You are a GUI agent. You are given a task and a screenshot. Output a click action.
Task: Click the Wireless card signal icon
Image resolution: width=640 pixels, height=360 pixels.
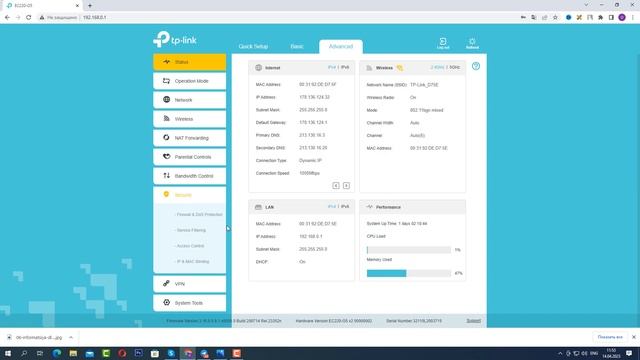click(369, 68)
